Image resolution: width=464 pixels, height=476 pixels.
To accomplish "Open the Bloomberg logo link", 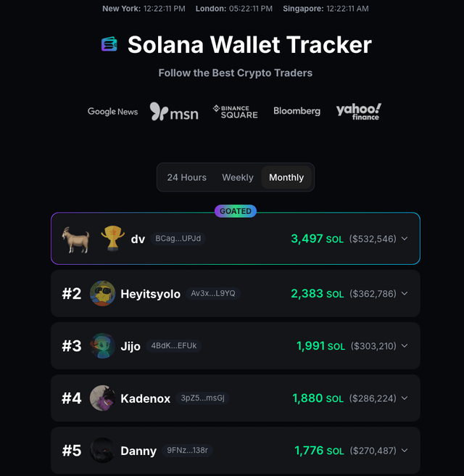I will tap(297, 112).
